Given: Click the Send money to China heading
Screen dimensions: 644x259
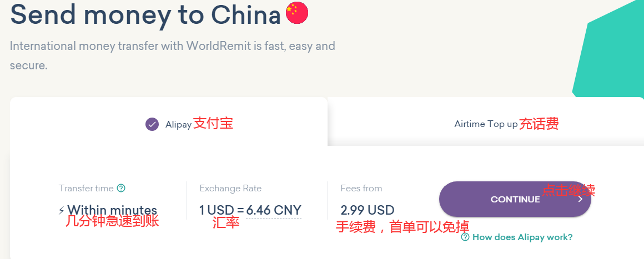Looking at the screenshot, I should (145, 15).
